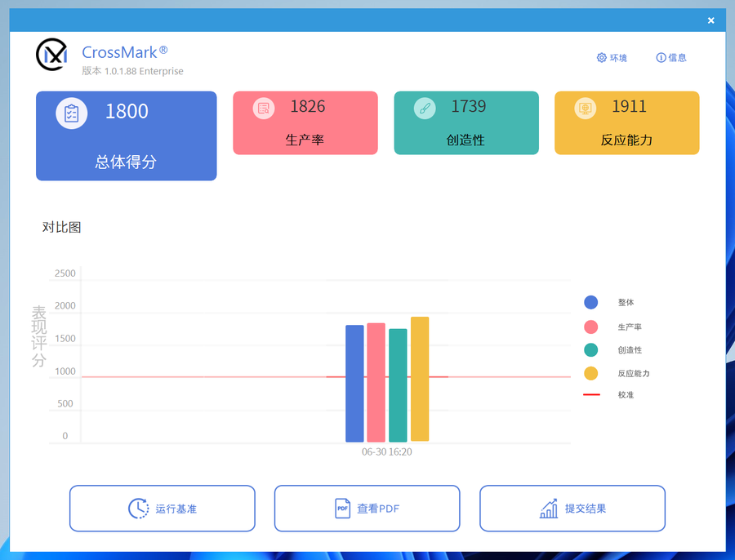Select the 反应能力 1911 score card
Image resolution: width=735 pixels, height=560 pixels.
point(626,122)
